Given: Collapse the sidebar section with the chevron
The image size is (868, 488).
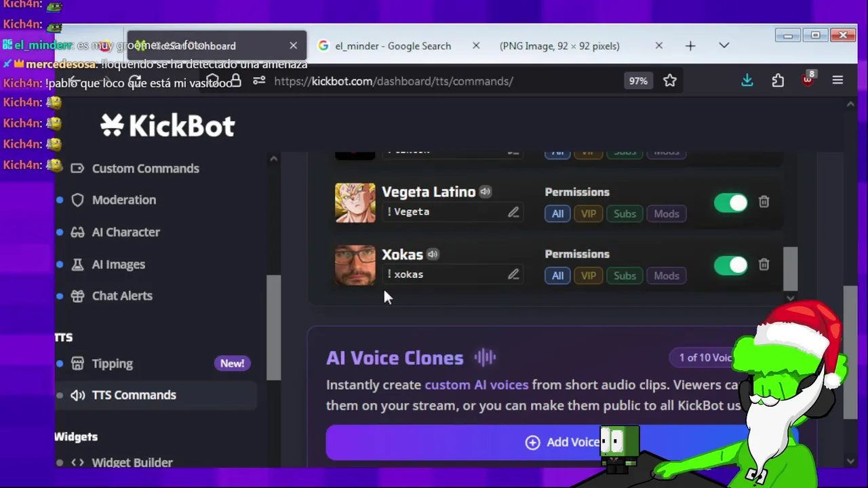Looking at the screenshot, I should [x=273, y=159].
